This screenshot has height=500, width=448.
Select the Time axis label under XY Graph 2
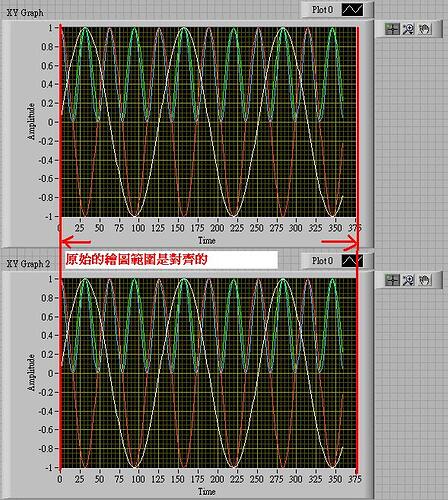207,491
